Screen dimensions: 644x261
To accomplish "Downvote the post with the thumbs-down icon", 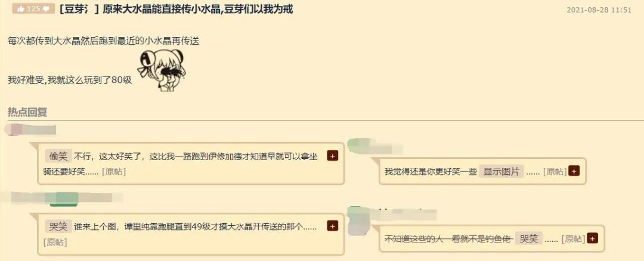I will (x=47, y=9).
